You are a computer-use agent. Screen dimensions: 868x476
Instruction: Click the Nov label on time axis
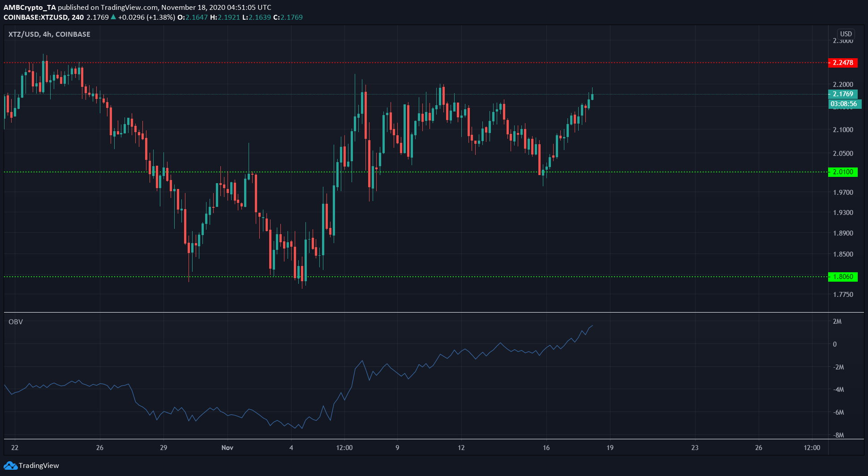tap(228, 448)
